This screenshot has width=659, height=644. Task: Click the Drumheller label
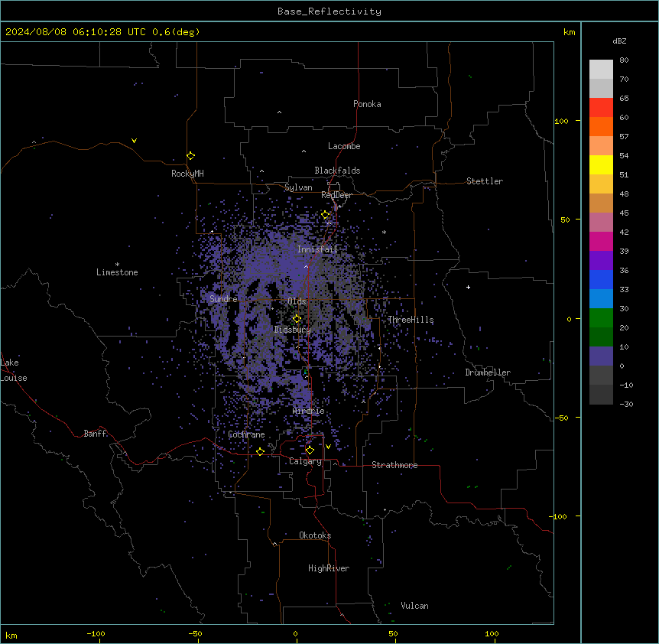coord(488,372)
